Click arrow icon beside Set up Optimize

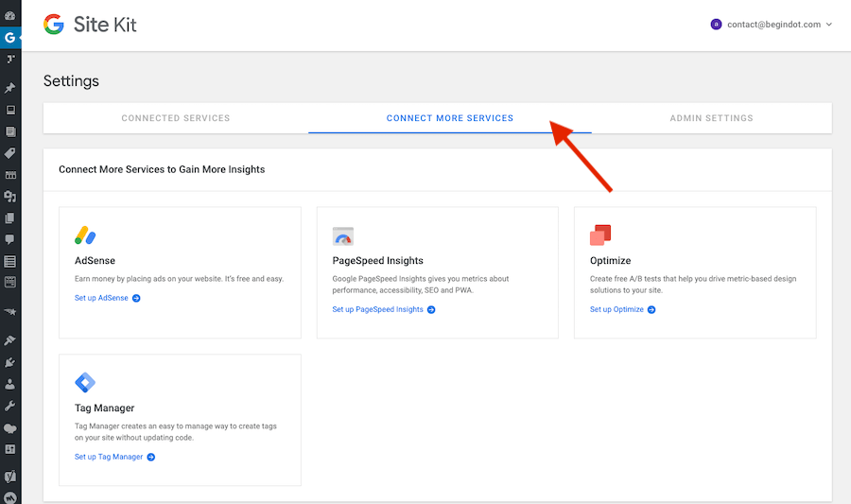[x=651, y=310]
